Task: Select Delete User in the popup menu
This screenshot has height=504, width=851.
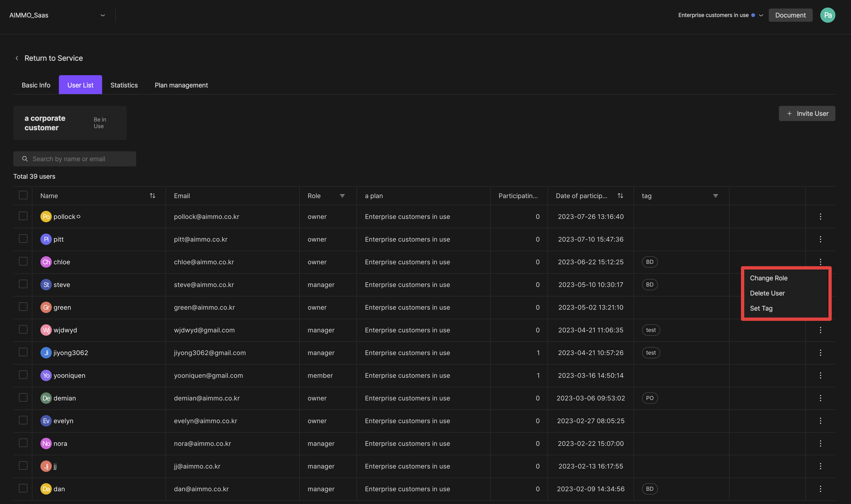Action: pos(767,293)
